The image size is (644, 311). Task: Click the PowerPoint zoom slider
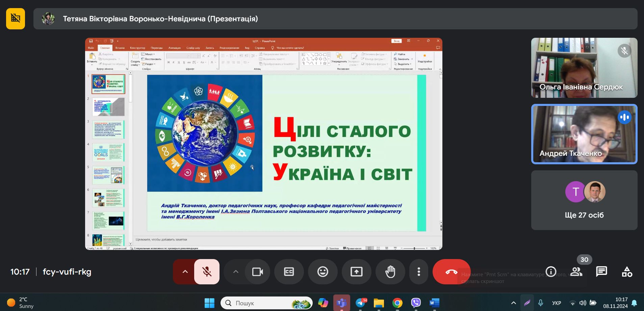click(x=414, y=248)
